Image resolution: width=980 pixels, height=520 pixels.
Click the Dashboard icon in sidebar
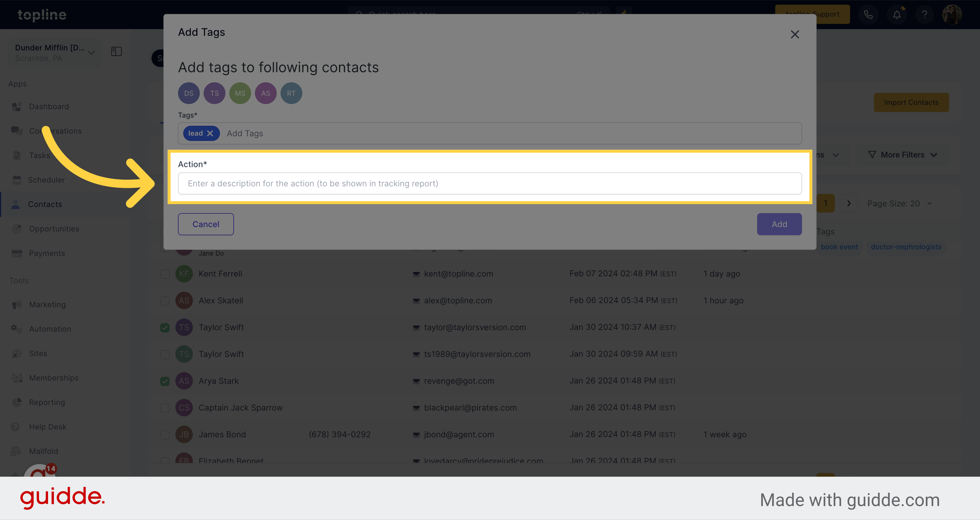tap(17, 106)
